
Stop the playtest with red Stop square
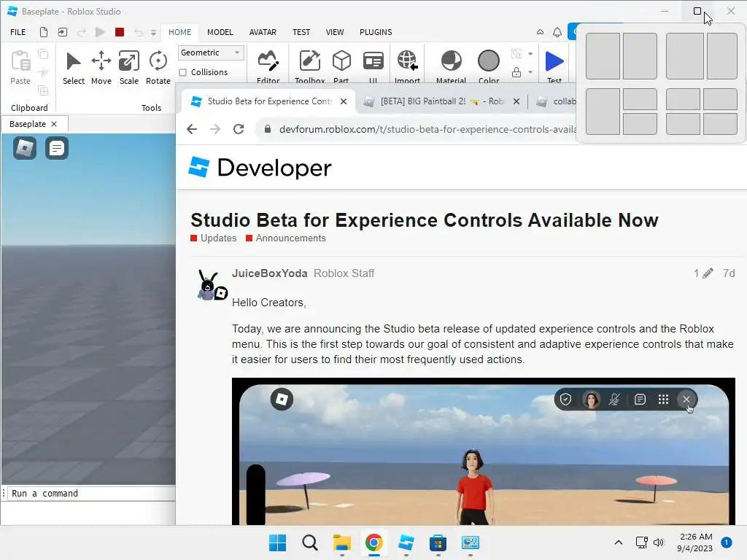pyautogui.click(x=120, y=32)
